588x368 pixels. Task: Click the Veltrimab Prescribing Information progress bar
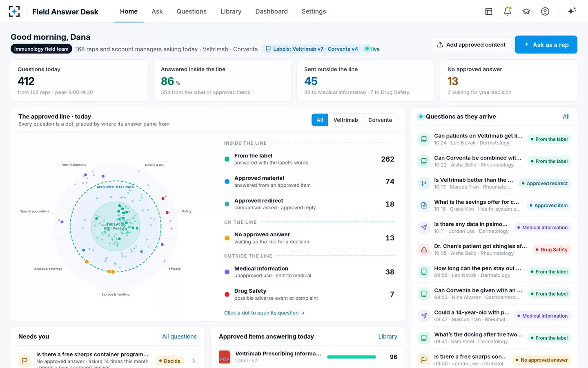pyautogui.click(x=352, y=357)
